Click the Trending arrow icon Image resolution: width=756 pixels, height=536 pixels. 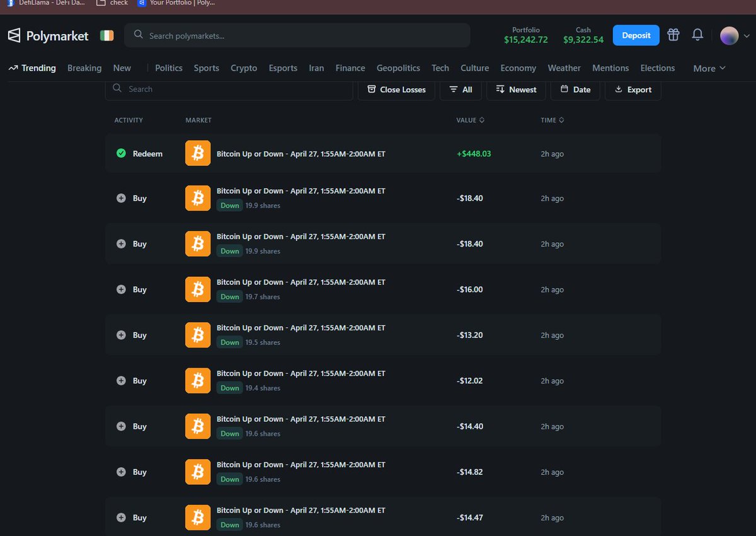pyautogui.click(x=13, y=68)
